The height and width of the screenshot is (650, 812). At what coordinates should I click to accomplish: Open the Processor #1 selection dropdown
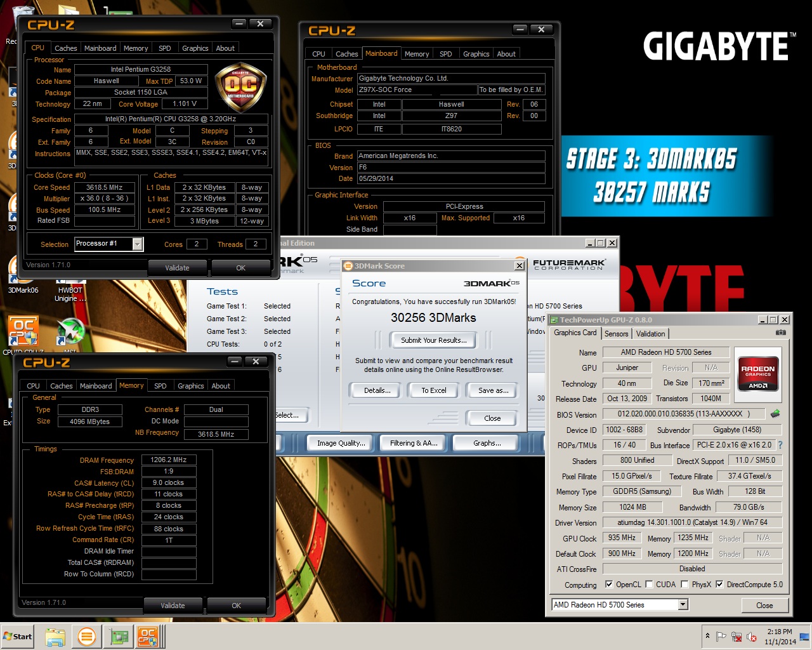coord(138,244)
